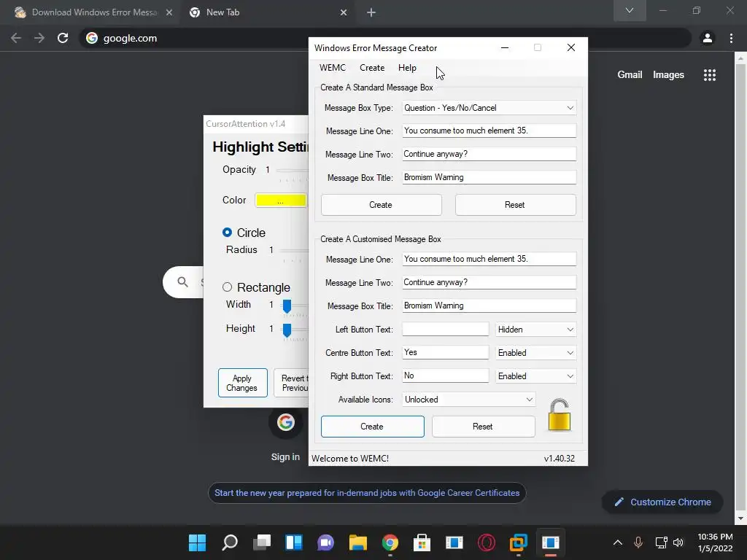
Task: Click Apply Changes in CursorAttention
Action: [242, 383]
